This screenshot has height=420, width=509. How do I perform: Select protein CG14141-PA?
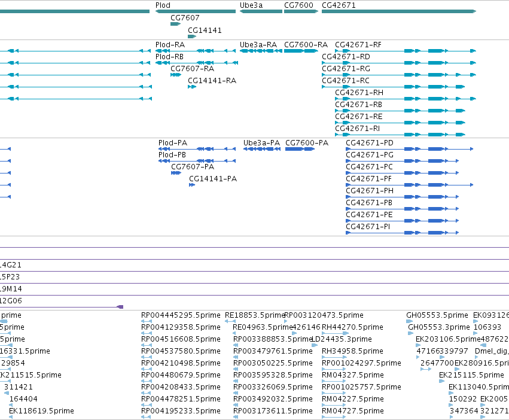point(213,179)
